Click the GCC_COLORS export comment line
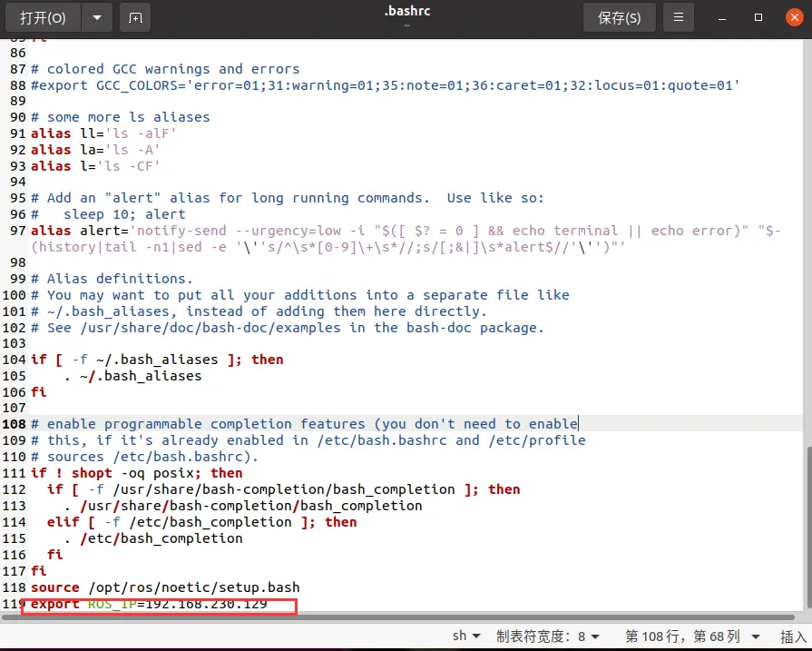Screen dimensions: 812x651 386,85
